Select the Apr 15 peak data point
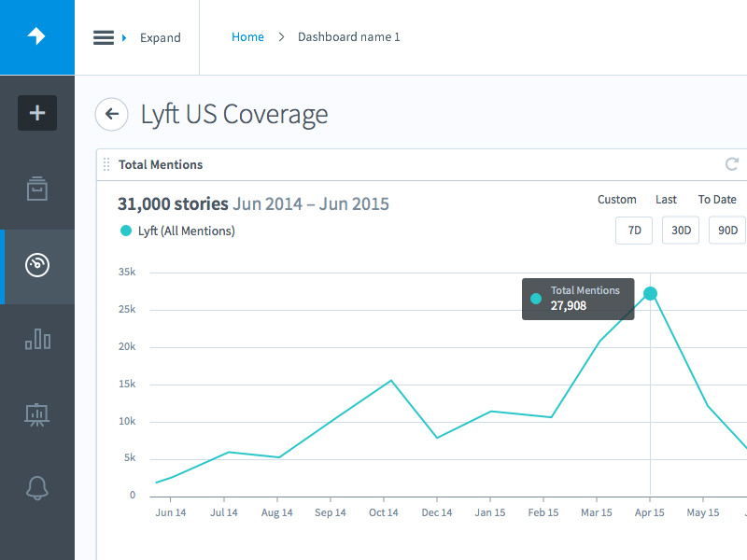The width and height of the screenshot is (747, 560). (650, 293)
